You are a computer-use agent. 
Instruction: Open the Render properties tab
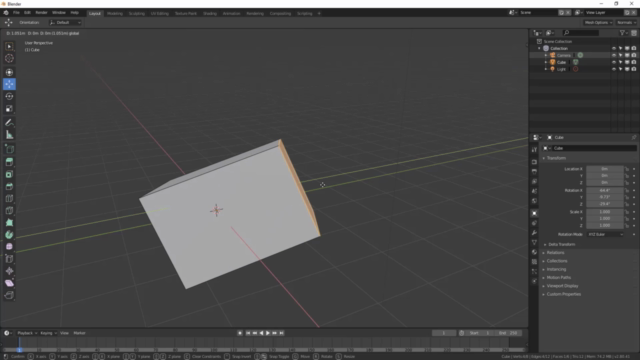[534, 162]
